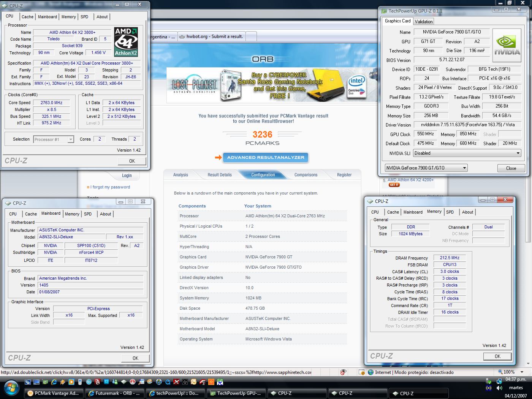The image size is (532, 399).
Task: Click the mobile phone quick launch icon
Action: (80, 382)
